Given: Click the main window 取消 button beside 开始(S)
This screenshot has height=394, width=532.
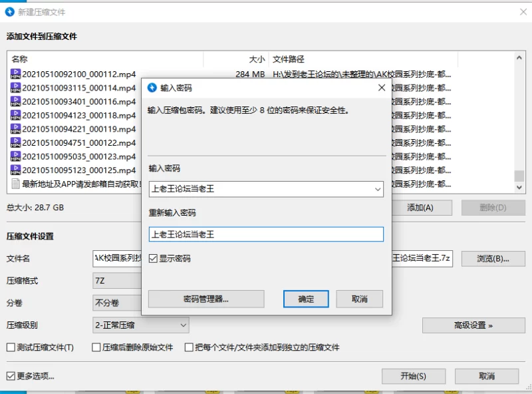Looking at the screenshot, I should tap(487, 376).
